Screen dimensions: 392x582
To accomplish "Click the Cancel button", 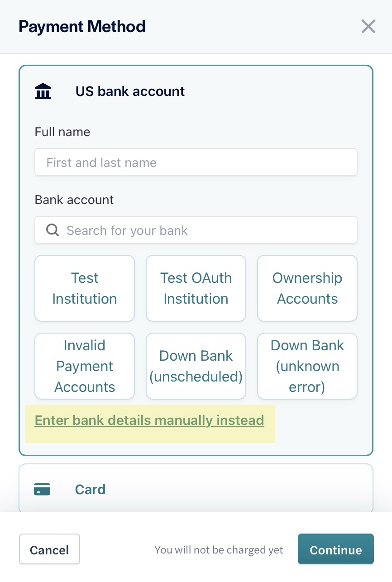I will 49,549.
